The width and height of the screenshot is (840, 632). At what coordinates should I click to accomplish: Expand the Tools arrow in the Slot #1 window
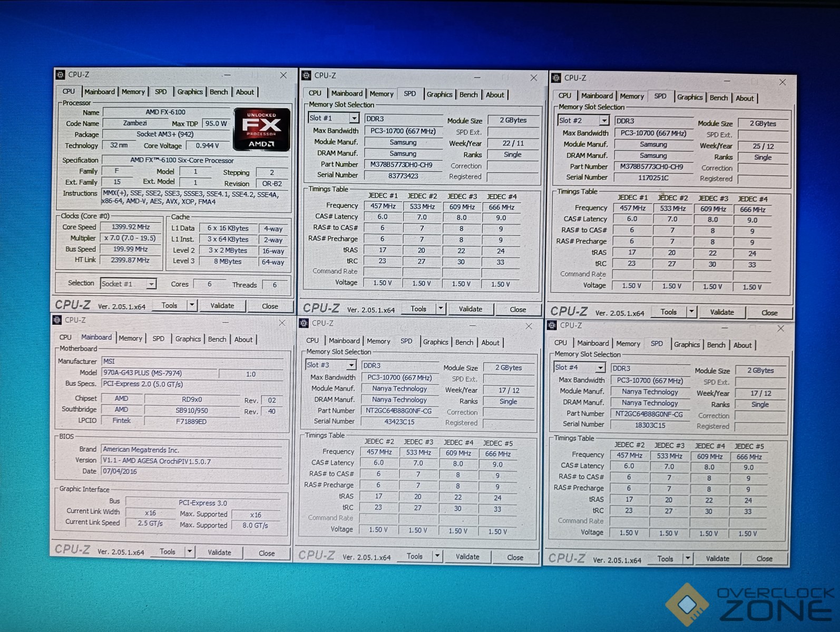[x=441, y=309]
